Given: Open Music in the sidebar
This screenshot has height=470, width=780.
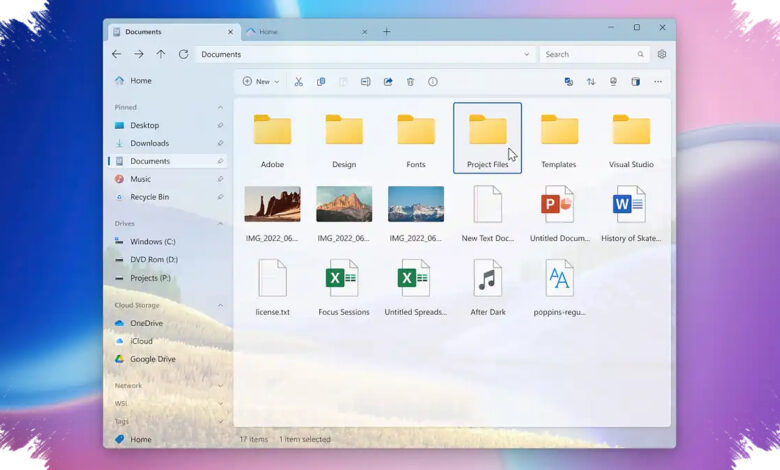Looking at the screenshot, I should pos(167,179).
